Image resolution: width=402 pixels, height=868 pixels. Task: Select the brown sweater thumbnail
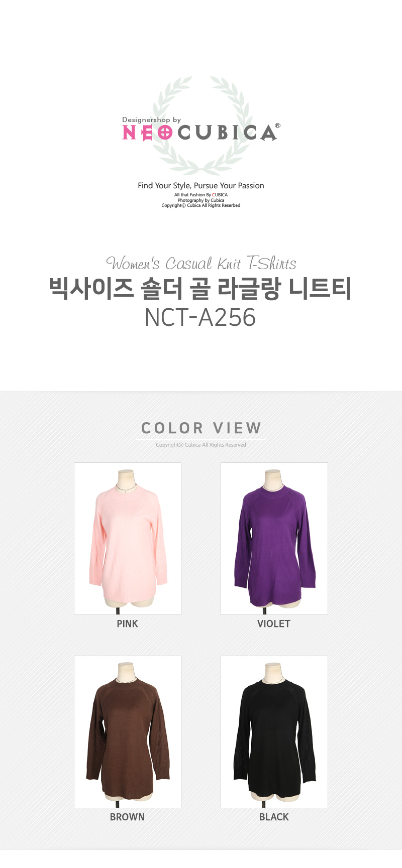[x=128, y=732]
